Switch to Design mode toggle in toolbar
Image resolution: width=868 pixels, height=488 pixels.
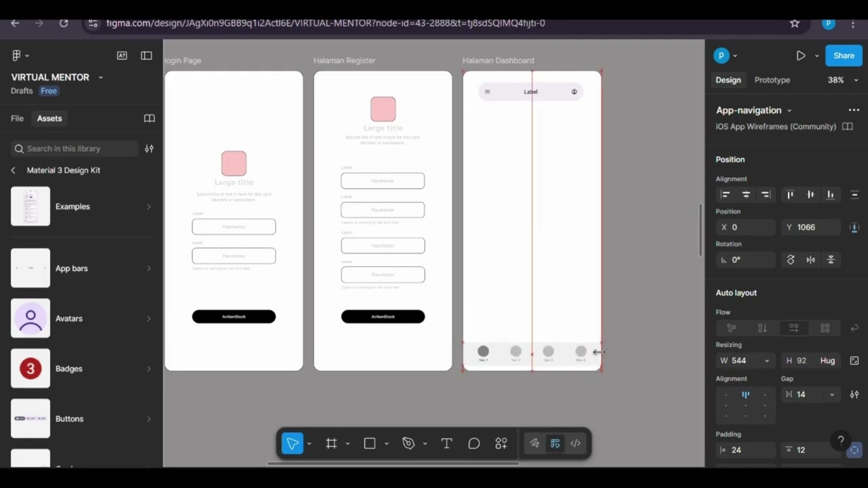pos(555,443)
